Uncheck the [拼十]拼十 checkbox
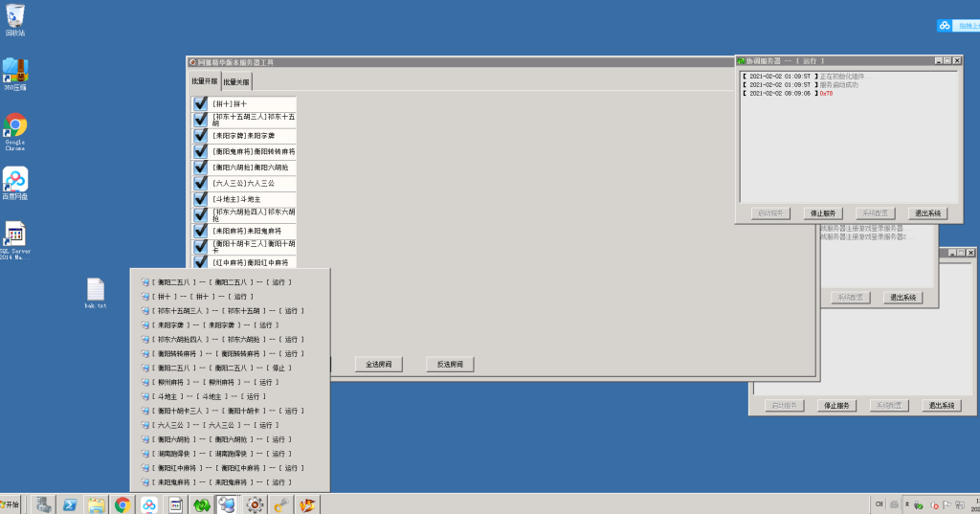Image resolution: width=980 pixels, height=514 pixels. coord(201,103)
